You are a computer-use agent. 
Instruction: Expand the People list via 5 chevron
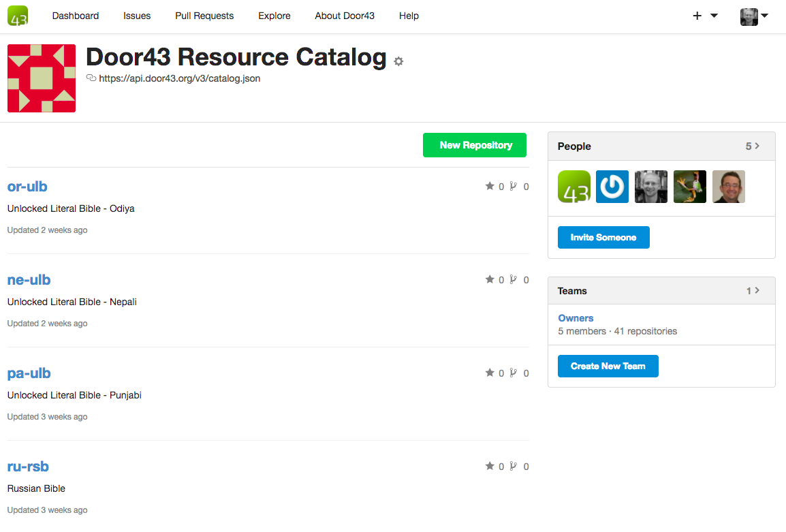(753, 146)
